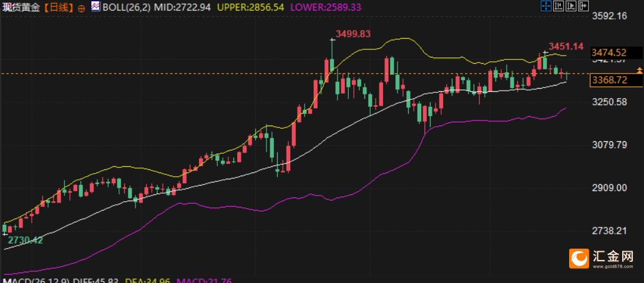Screen dimensions: 644x283
Task: Click the orange up-arrow marker on price axis
Action: point(640,70)
